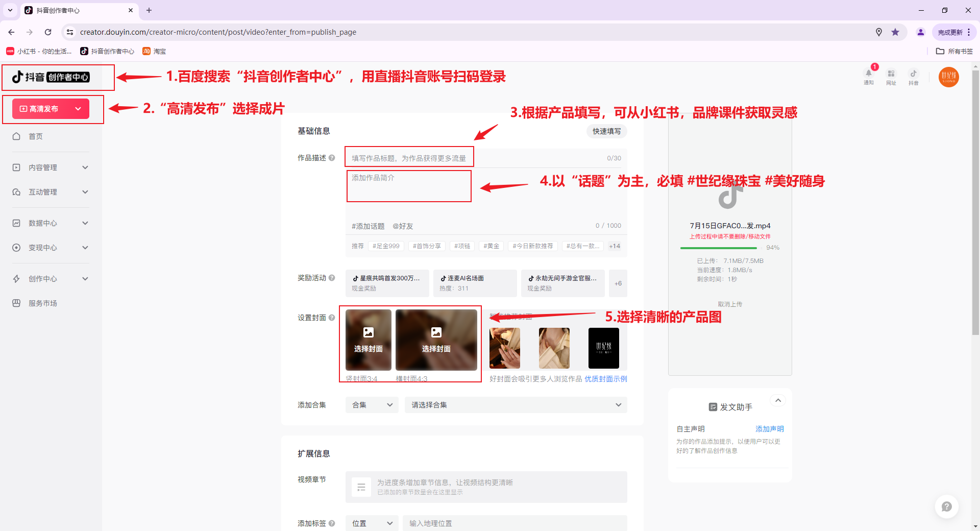Click the 抖音 icon in top header
The height and width of the screenshot is (531, 980).
coord(913,74)
